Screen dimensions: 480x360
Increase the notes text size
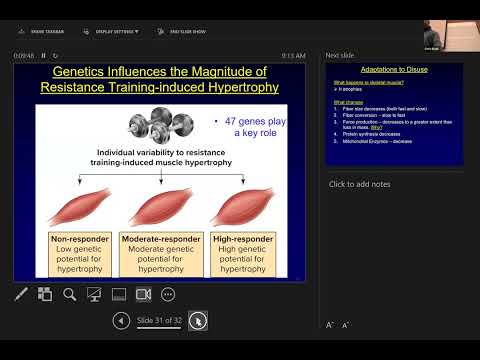(346, 325)
